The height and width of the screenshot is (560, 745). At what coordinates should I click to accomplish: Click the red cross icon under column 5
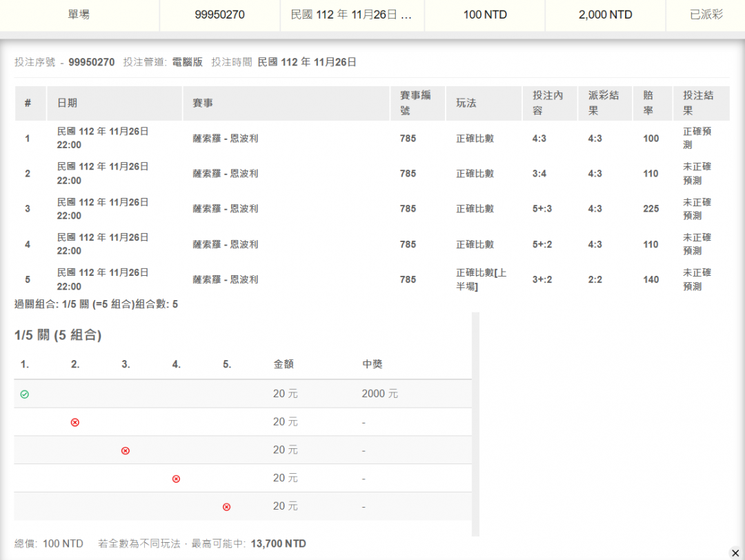click(227, 507)
